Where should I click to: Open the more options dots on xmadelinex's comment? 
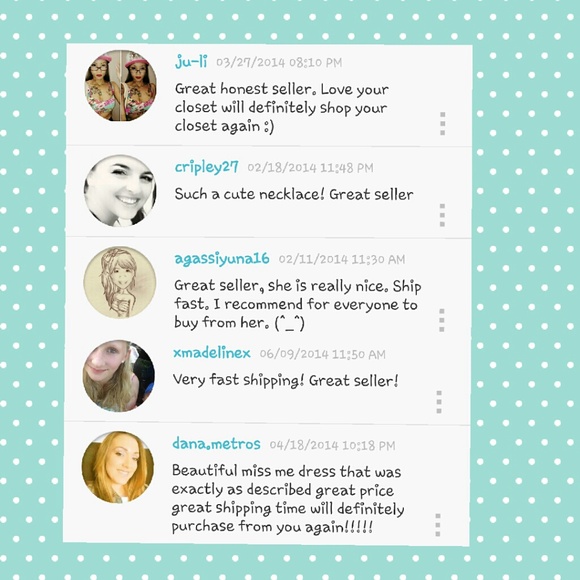click(439, 402)
